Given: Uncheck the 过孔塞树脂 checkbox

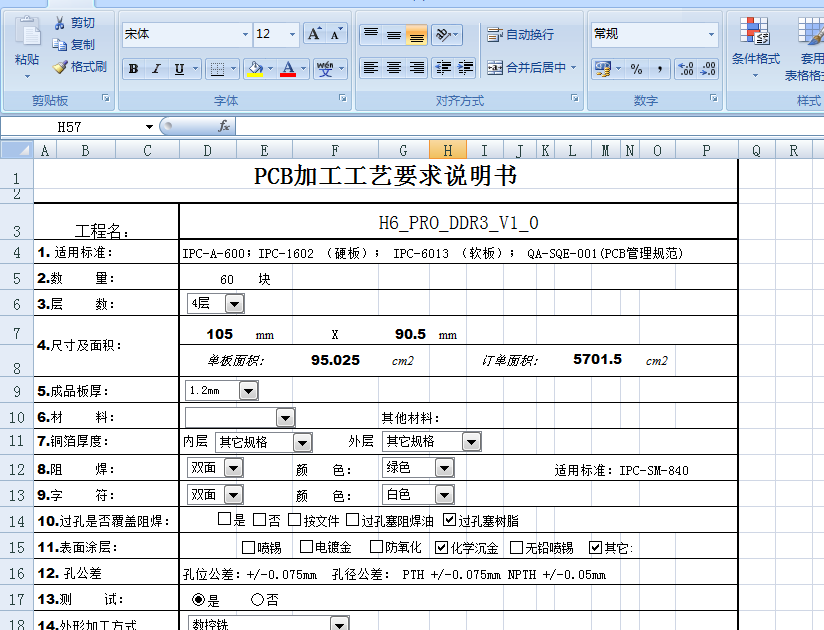Looking at the screenshot, I should [x=449, y=520].
